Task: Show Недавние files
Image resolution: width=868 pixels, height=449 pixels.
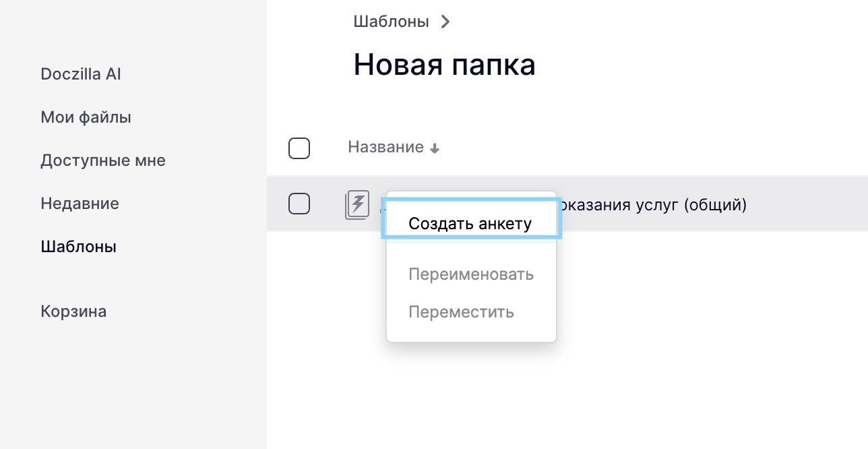Action: tap(80, 204)
